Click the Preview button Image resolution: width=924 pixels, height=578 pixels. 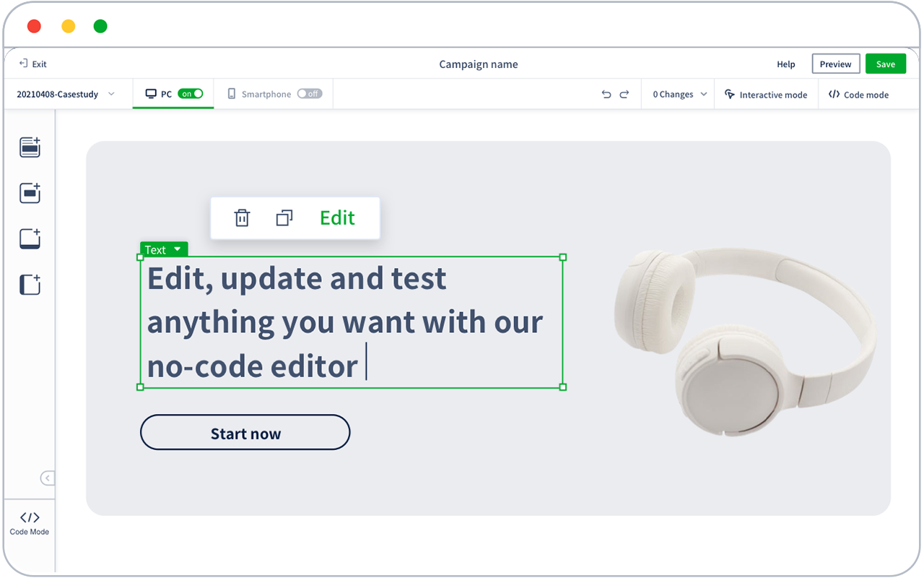tap(836, 64)
